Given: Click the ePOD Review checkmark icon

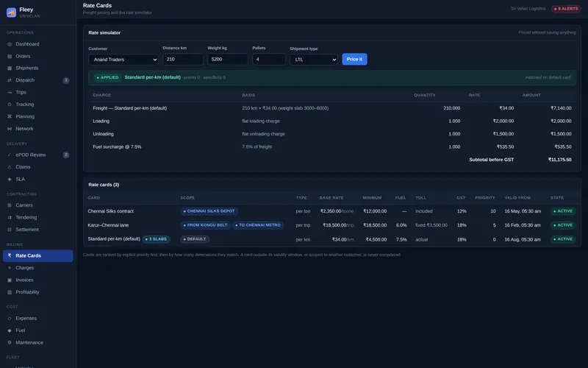Looking at the screenshot, I should [x=10, y=155].
